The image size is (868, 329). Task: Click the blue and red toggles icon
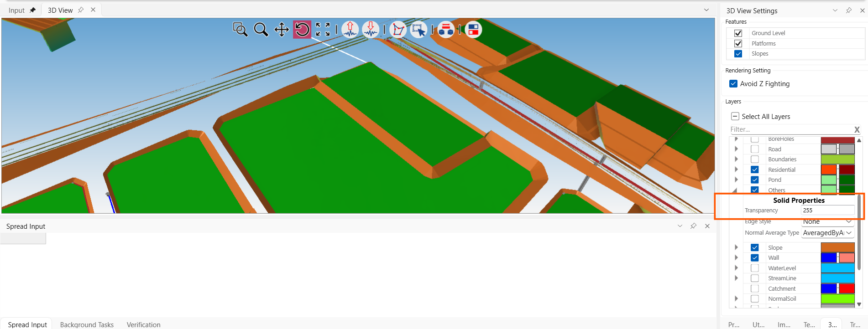pos(473,30)
